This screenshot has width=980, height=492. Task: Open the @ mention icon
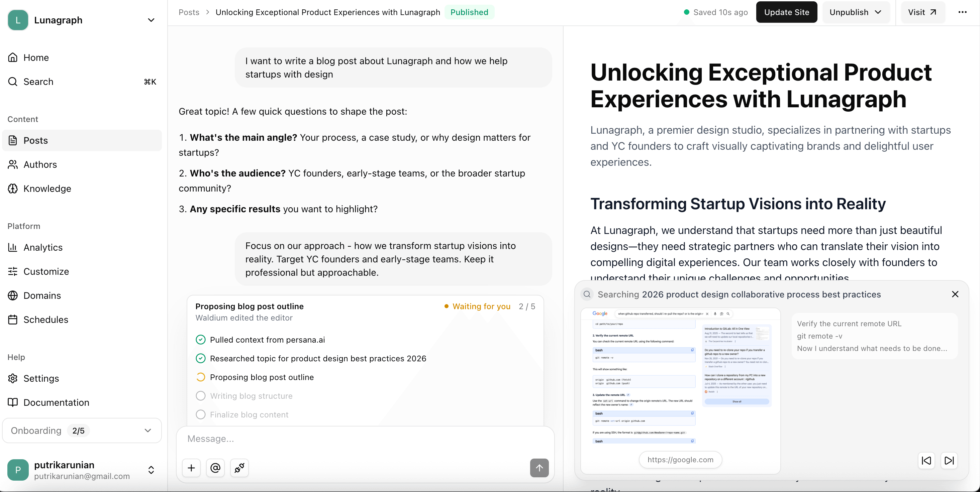point(215,468)
